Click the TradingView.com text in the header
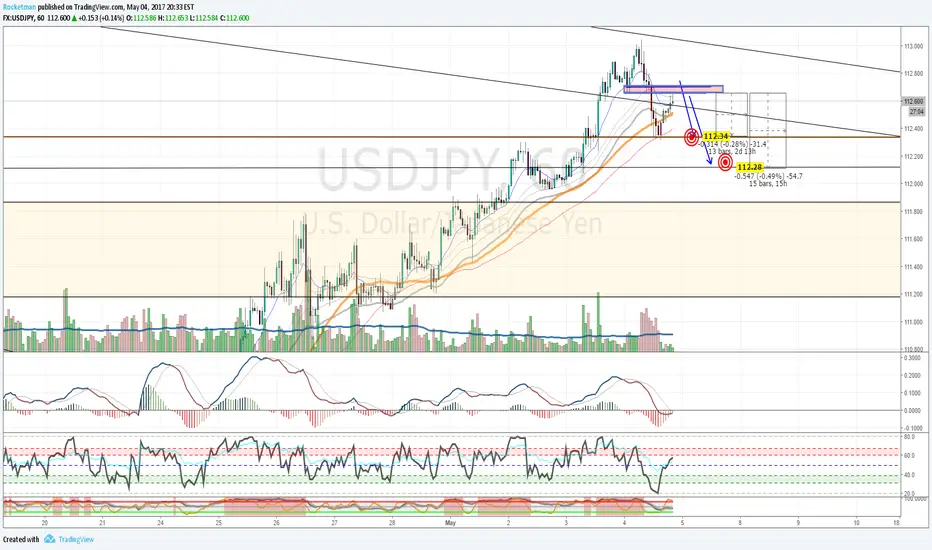Screen dimensions: 932x550 point(99,7)
